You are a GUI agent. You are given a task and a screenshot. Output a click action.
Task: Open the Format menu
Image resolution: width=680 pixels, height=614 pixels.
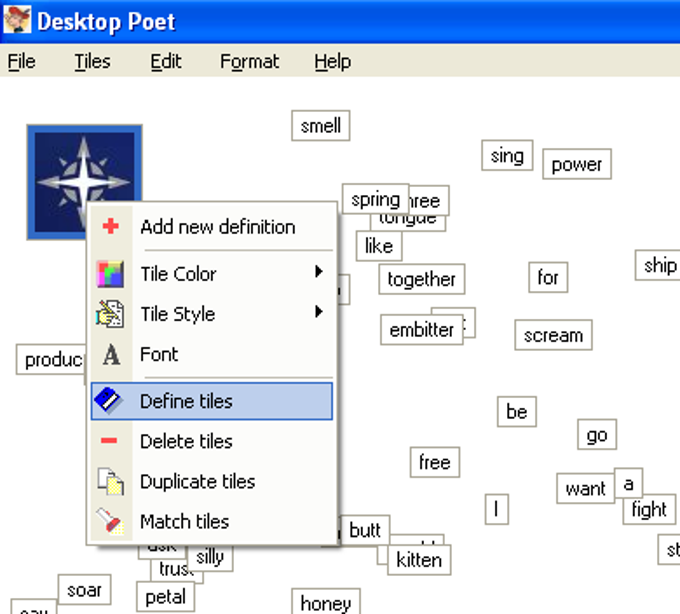point(249,62)
